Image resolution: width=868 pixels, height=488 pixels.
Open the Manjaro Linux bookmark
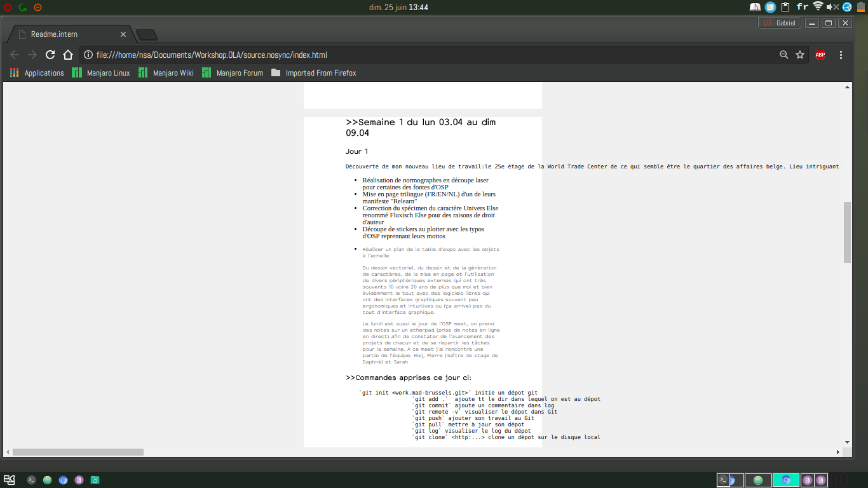pyautogui.click(x=101, y=73)
